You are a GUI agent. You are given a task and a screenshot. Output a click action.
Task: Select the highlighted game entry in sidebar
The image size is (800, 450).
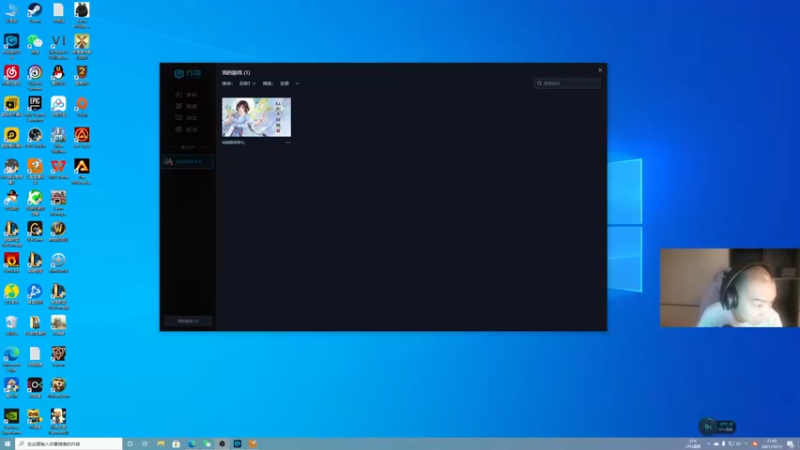point(187,161)
